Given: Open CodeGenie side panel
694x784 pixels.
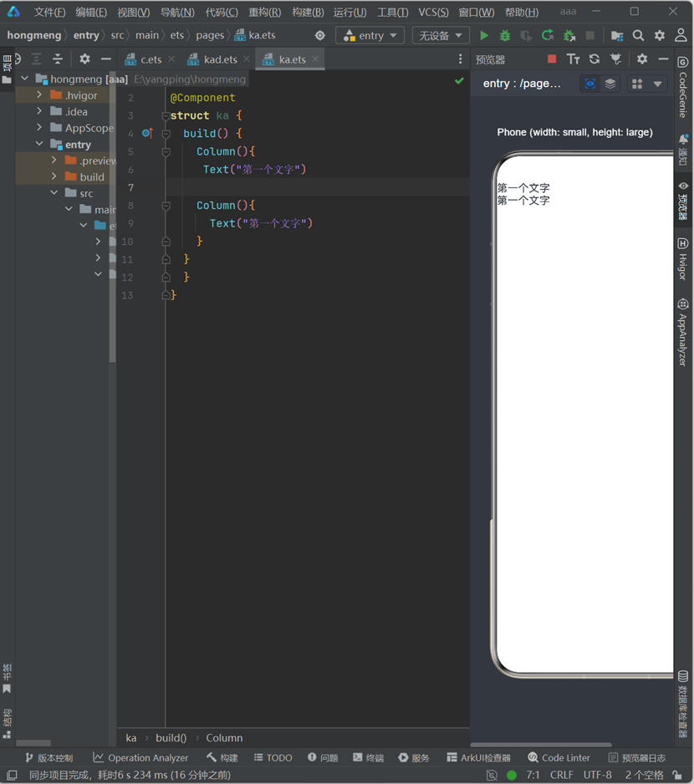Looking at the screenshot, I should coord(683,87).
